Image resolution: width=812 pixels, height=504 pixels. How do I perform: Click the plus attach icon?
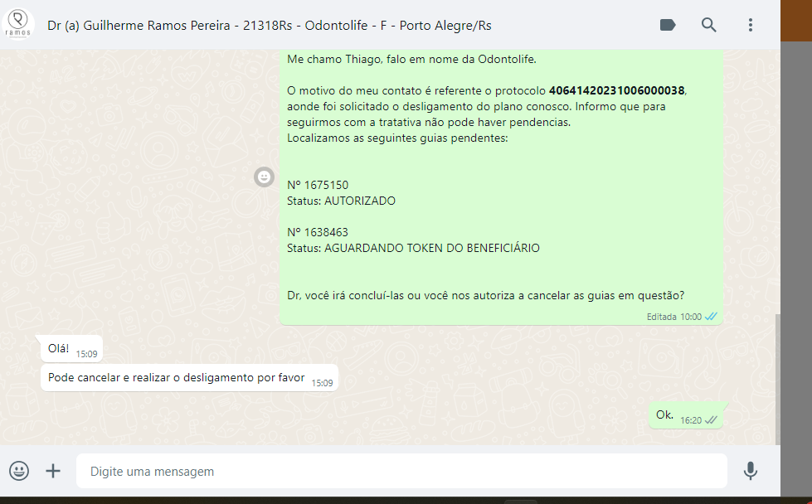click(x=53, y=471)
